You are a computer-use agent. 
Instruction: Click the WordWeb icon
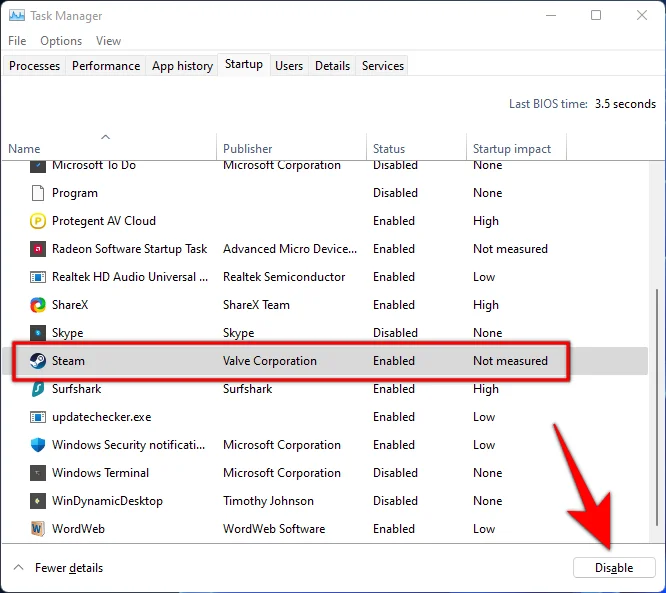click(x=38, y=529)
